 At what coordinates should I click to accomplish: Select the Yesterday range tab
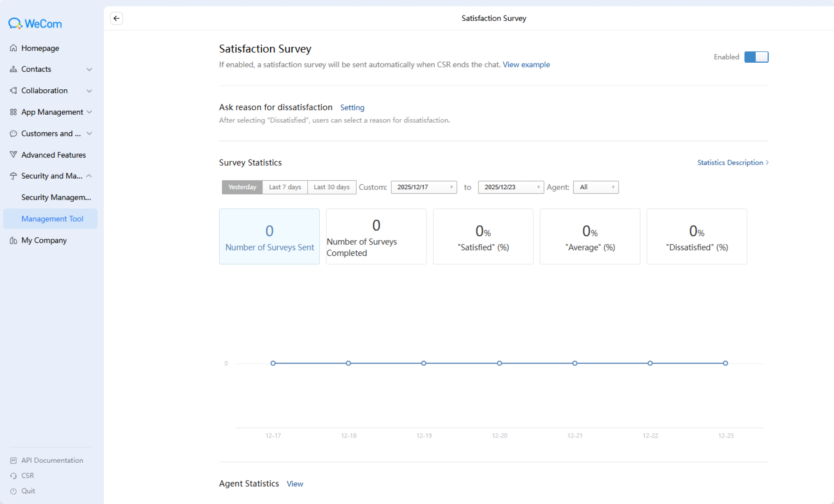pos(242,187)
